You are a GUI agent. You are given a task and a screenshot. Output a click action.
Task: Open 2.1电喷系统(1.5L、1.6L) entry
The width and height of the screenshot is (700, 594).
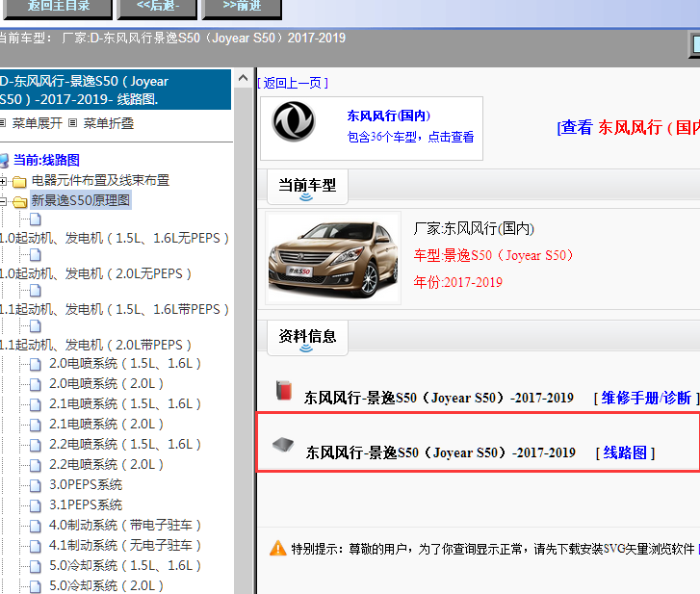[125, 404]
